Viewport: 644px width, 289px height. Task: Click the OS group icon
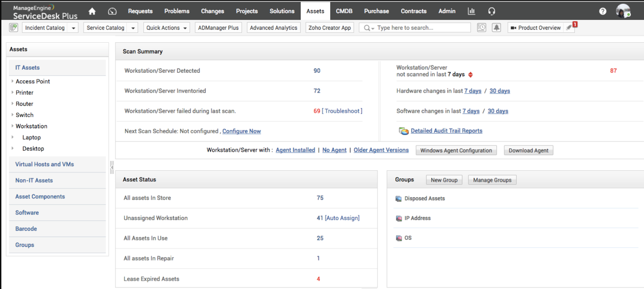398,238
